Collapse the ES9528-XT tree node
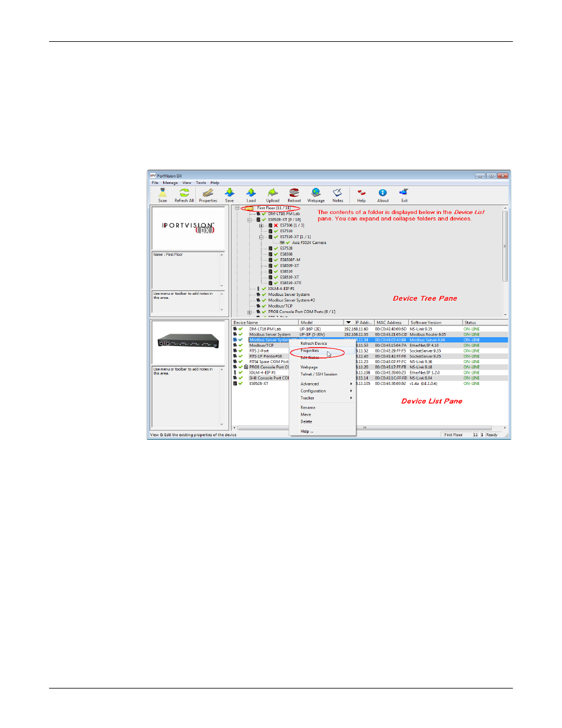The image size is (562, 728). tap(249, 220)
